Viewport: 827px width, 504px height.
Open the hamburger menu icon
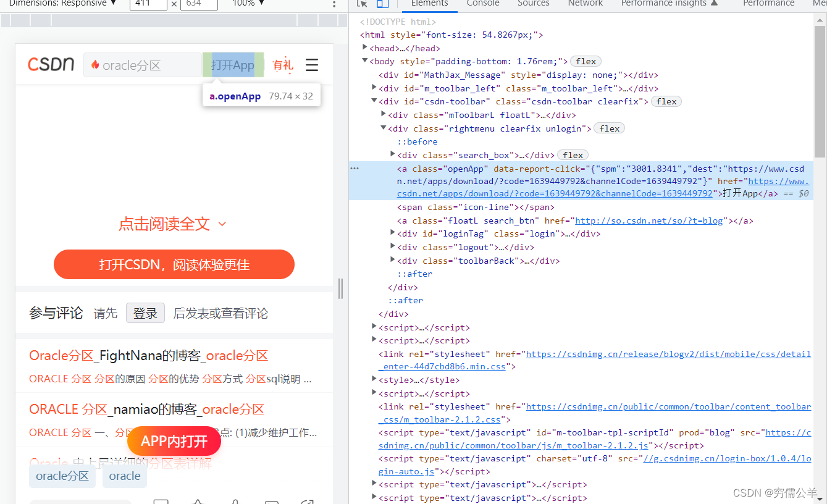coord(312,65)
